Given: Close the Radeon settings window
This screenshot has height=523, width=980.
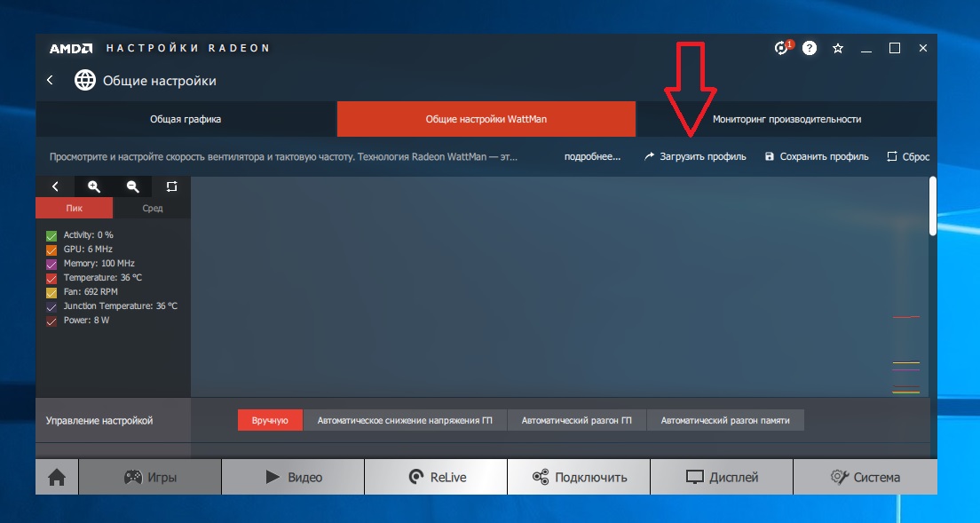Looking at the screenshot, I should [x=923, y=48].
